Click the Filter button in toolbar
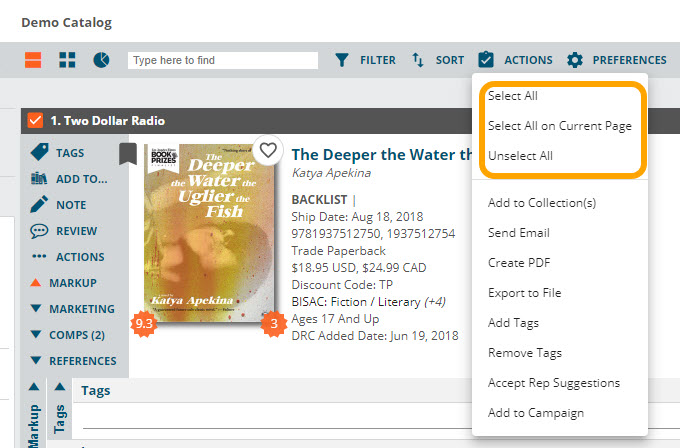 365,60
